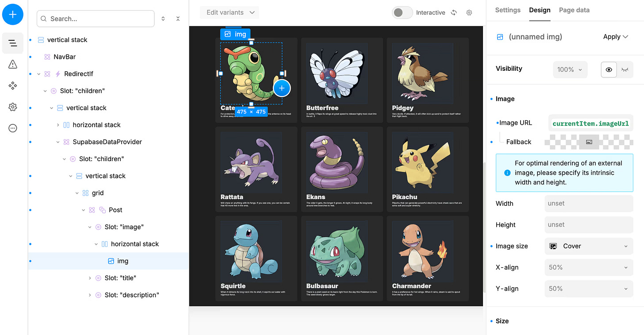Open the X-align 50% dropdown
644x335 pixels.
click(589, 267)
